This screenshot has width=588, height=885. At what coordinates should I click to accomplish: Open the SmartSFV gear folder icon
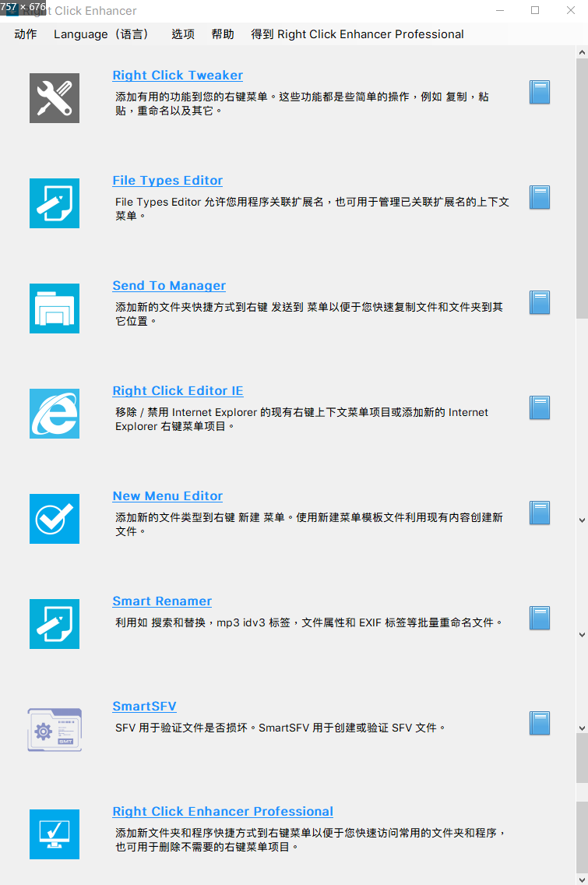55,729
